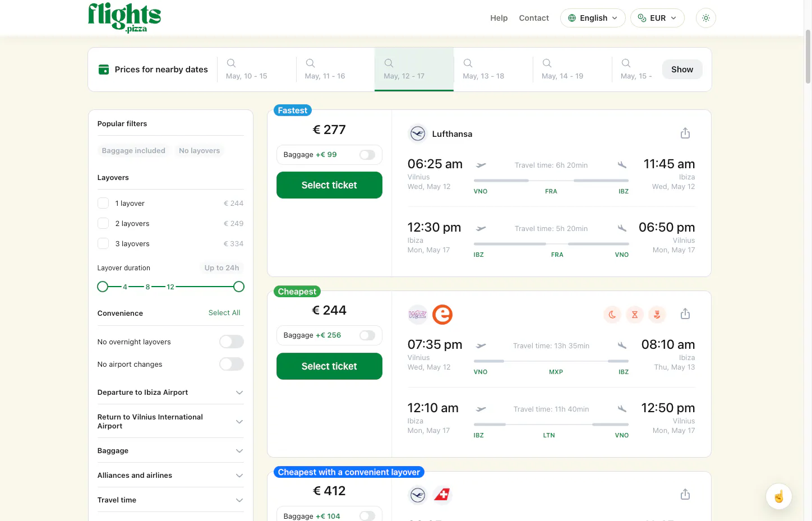Image resolution: width=812 pixels, height=521 pixels.
Task: Expand the Baggage filter section
Action: click(x=170, y=451)
